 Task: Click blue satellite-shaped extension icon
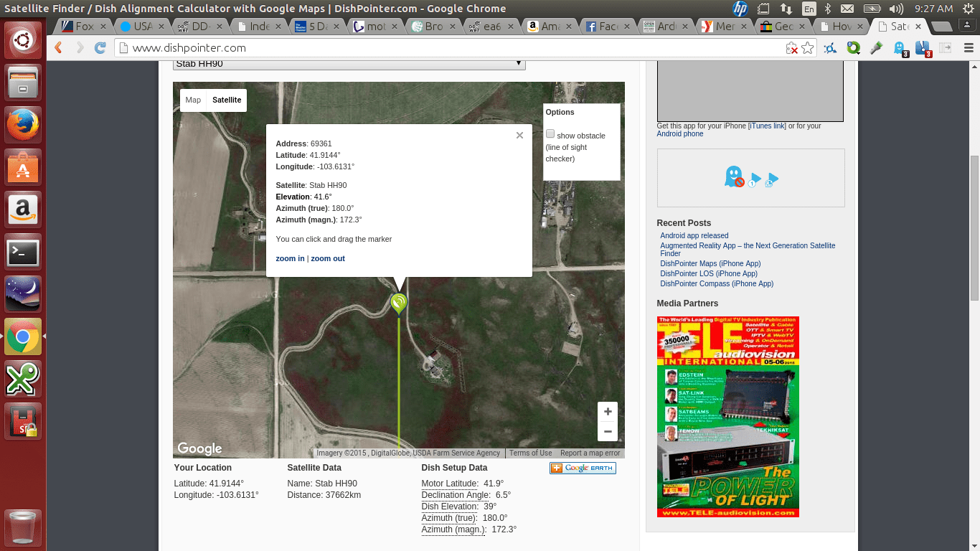click(x=830, y=48)
